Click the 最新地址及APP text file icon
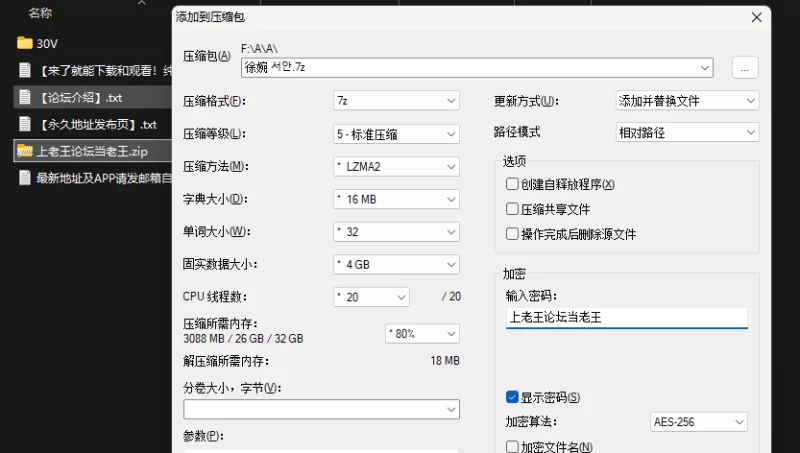 coord(24,178)
